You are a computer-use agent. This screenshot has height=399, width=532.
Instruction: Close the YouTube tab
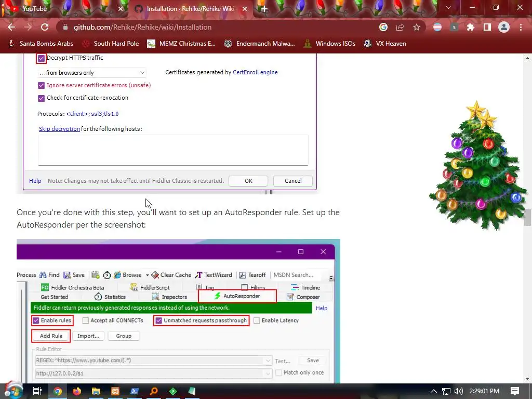121,9
